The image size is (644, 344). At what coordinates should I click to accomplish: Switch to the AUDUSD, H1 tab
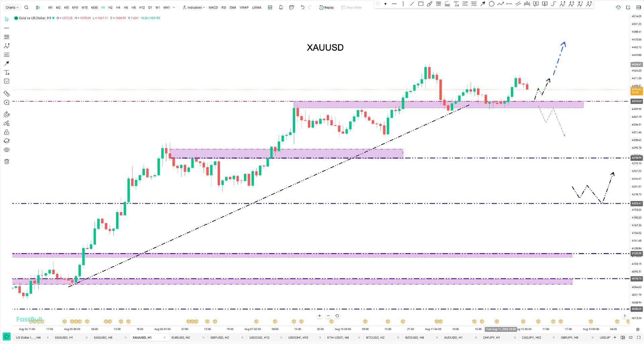pos(453,338)
